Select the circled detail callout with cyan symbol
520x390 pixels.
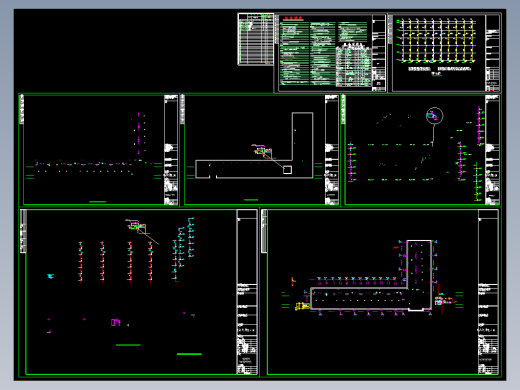(434, 116)
